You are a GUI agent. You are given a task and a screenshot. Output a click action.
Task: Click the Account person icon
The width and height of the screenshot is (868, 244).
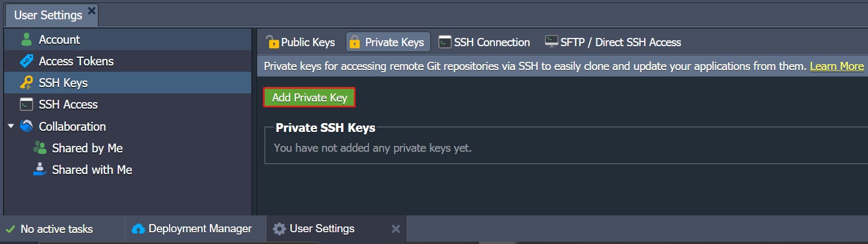pyautogui.click(x=26, y=40)
